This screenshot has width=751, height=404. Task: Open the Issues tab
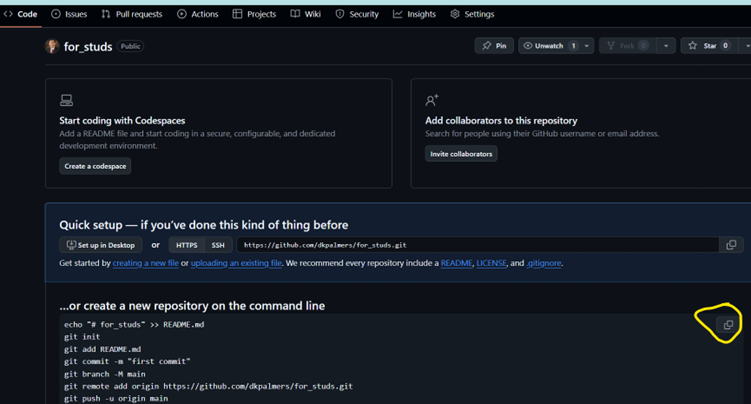[x=69, y=14]
